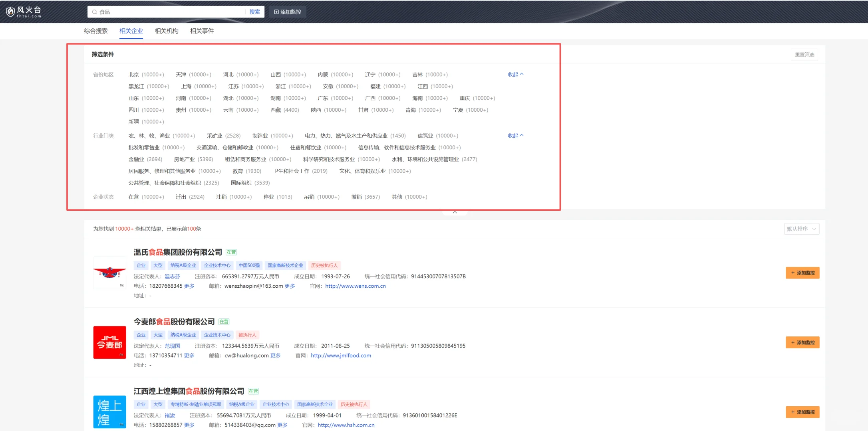Click the 重置筛选 reset button
This screenshot has height=431, width=868.
click(x=804, y=55)
